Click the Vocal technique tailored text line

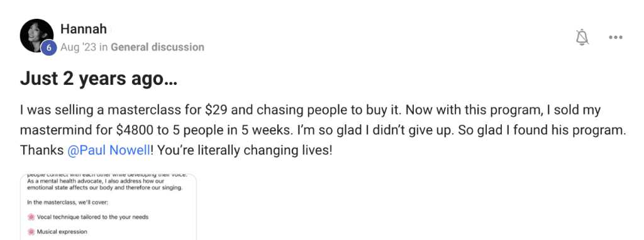[x=92, y=217]
